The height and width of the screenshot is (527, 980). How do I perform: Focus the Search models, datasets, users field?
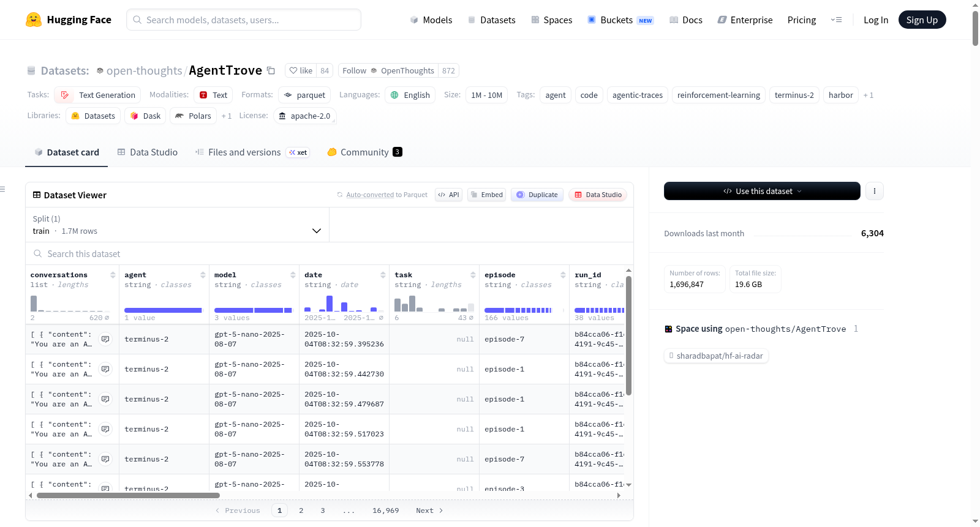click(x=244, y=20)
